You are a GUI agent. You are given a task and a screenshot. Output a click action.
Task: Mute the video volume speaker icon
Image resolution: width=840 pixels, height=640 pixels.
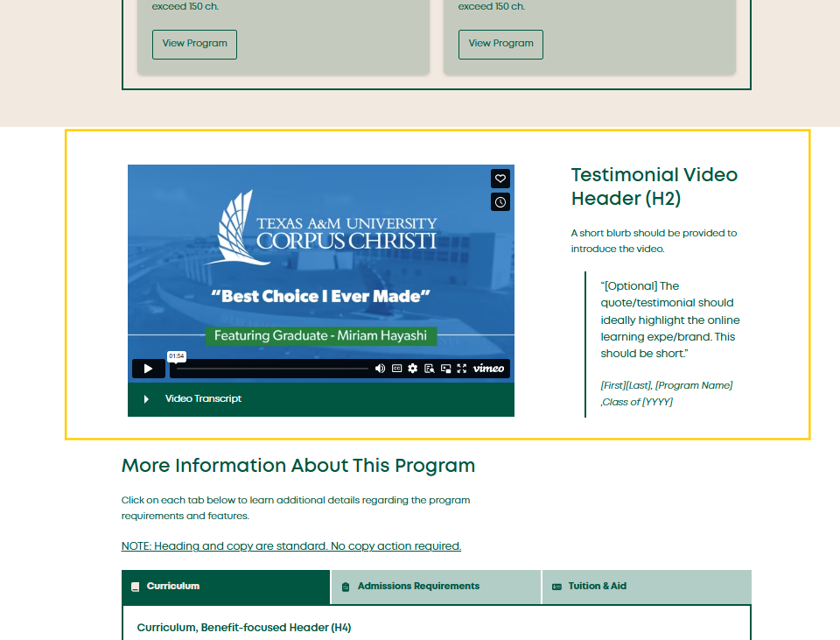tap(380, 369)
